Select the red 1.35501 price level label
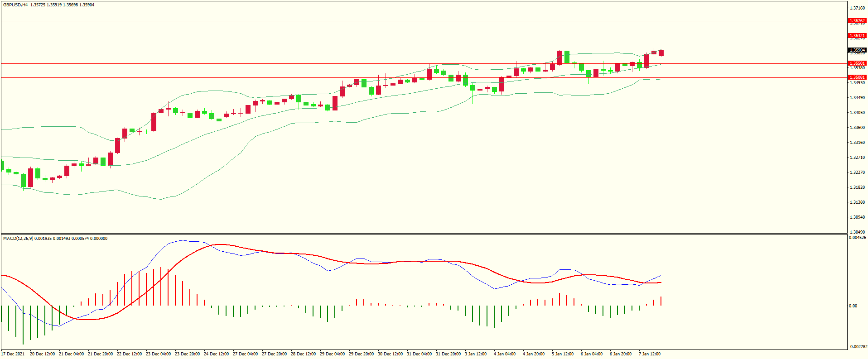Image resolution: width=868 pixels, height=359 pixels. tap(857, 64)
